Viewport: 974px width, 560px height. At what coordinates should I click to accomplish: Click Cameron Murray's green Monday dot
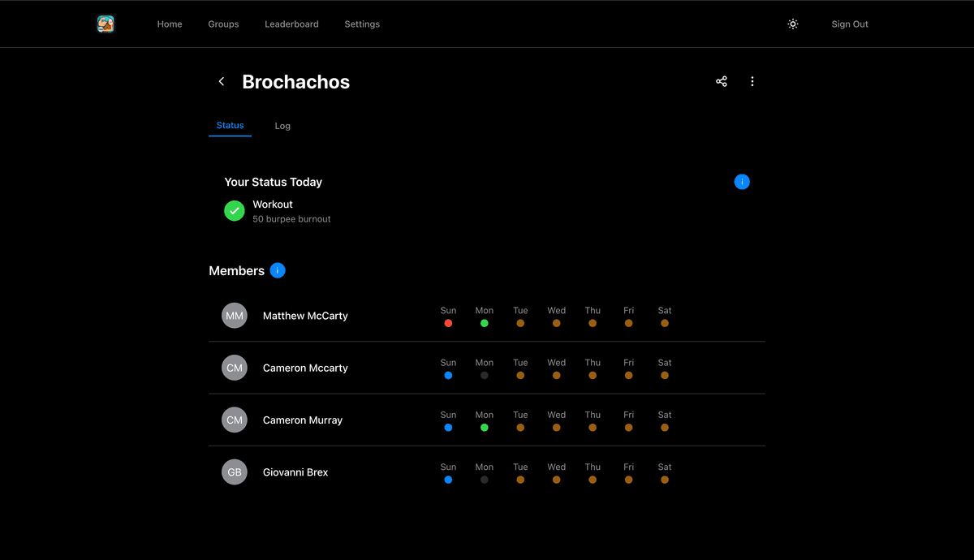(485, 428)
